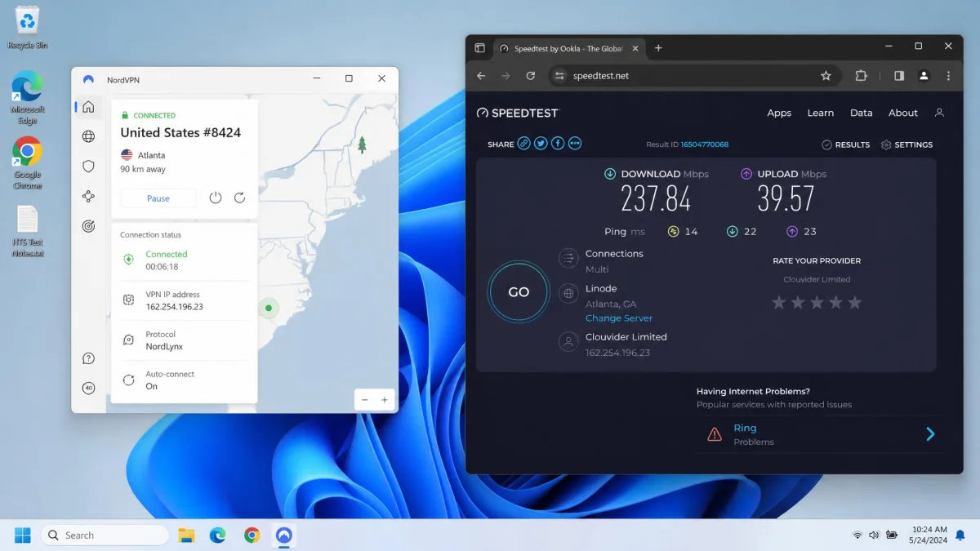Share result on Facebook icon

pyautogui.click(x=558, y=144)
